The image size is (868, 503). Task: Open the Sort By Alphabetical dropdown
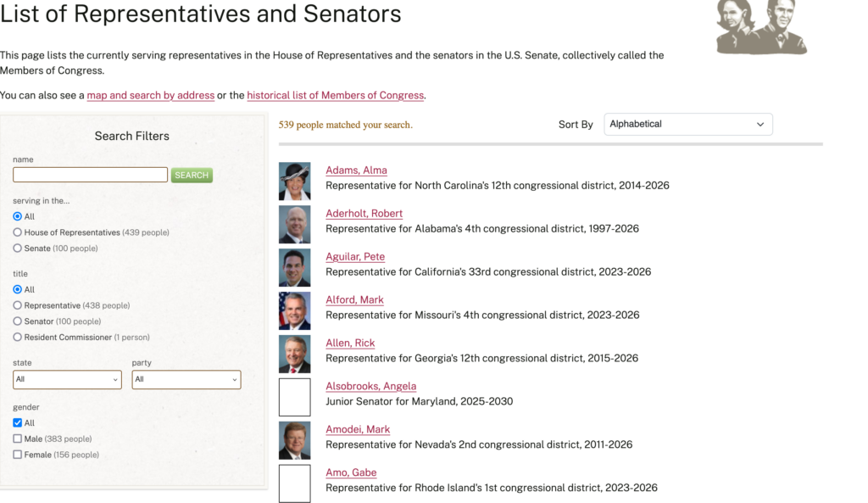(x=688, y=124)
